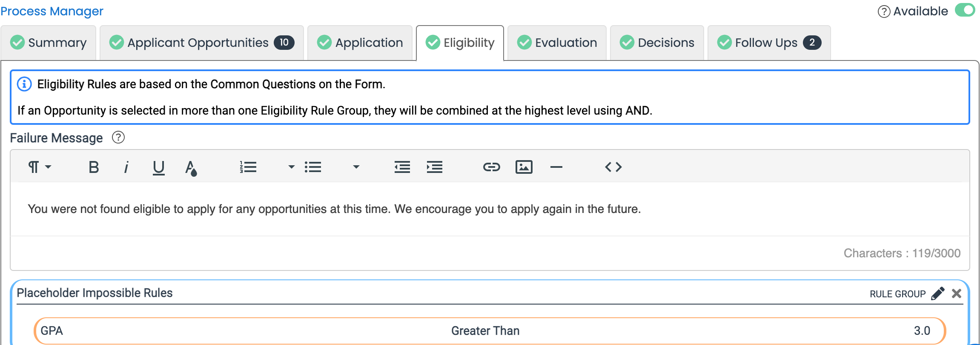Increase indent in the editor
This screenshot has height=345, width=980.
(x=434, y=167)
